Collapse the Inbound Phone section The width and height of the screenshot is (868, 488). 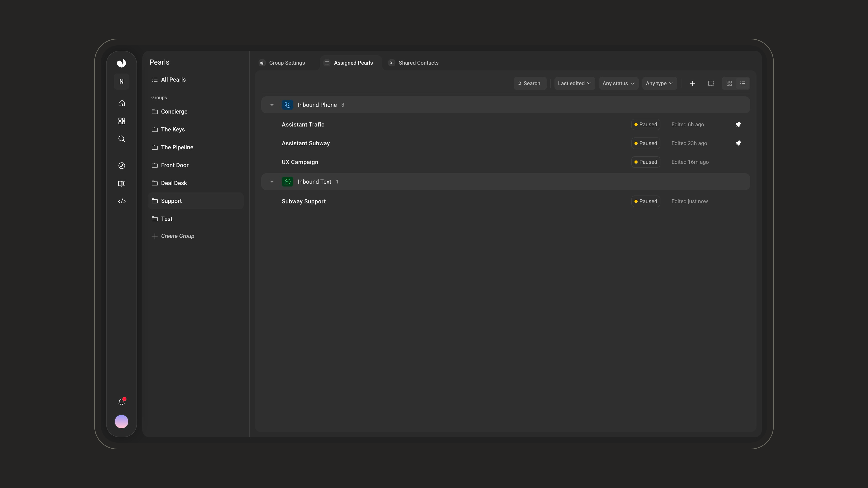click(x=272, y=105)
